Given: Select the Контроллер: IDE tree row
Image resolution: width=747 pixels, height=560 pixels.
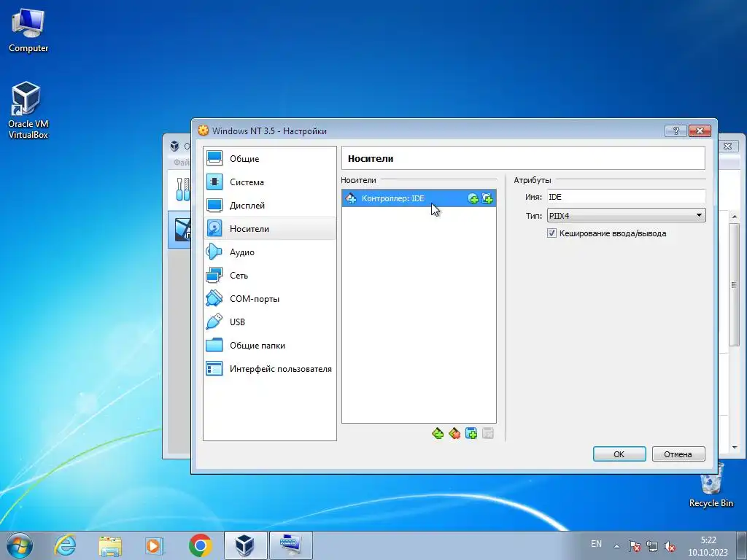Looking at the screenshot, I should (x=419, y=198).
